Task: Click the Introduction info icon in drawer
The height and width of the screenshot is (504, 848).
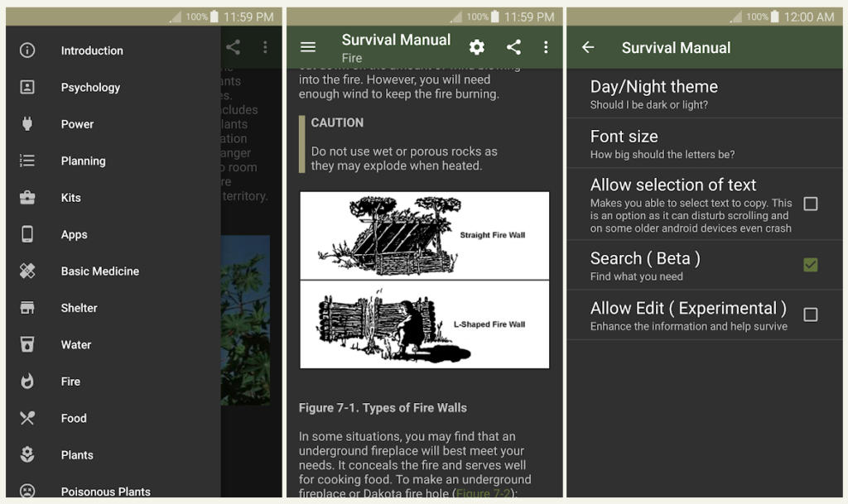Action: (27, 50)
